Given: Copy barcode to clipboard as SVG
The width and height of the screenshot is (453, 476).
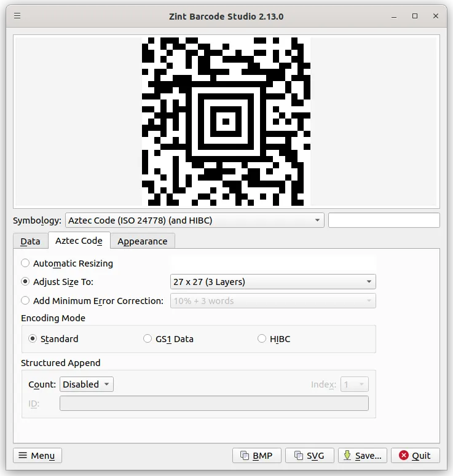Looking at the screenshot, I should [x=309, y=455].
